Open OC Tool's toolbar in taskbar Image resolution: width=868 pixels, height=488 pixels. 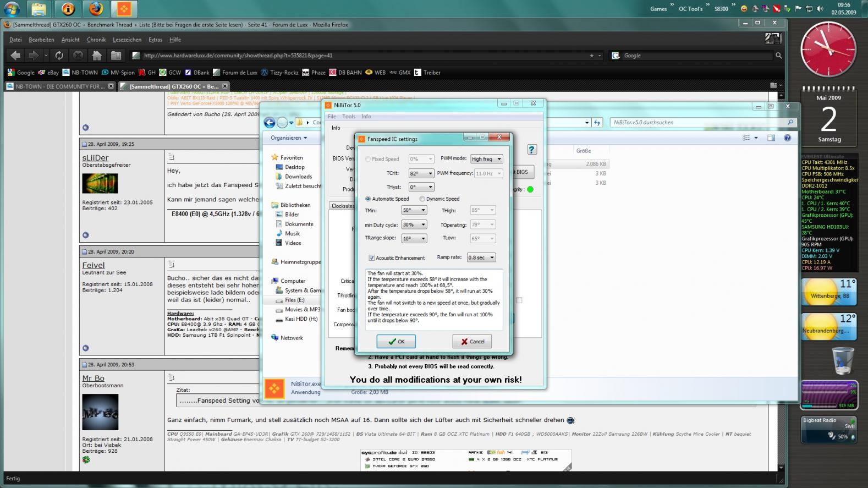pos(690,9)
